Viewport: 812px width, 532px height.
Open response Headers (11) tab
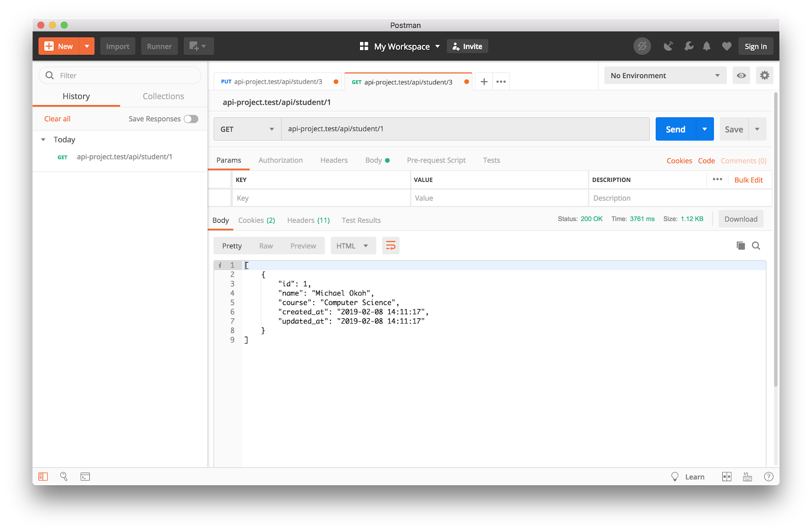point(309,220)
